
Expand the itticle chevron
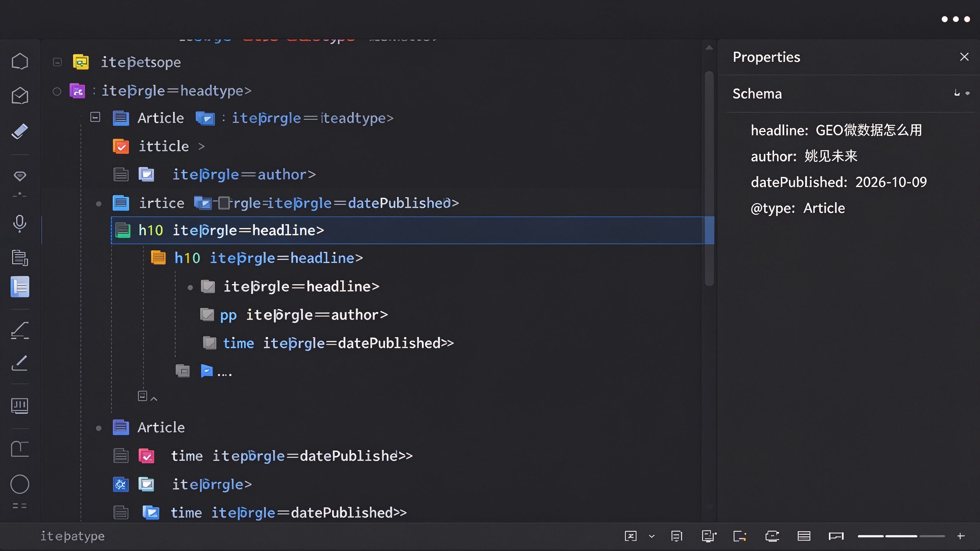(202, 146)
